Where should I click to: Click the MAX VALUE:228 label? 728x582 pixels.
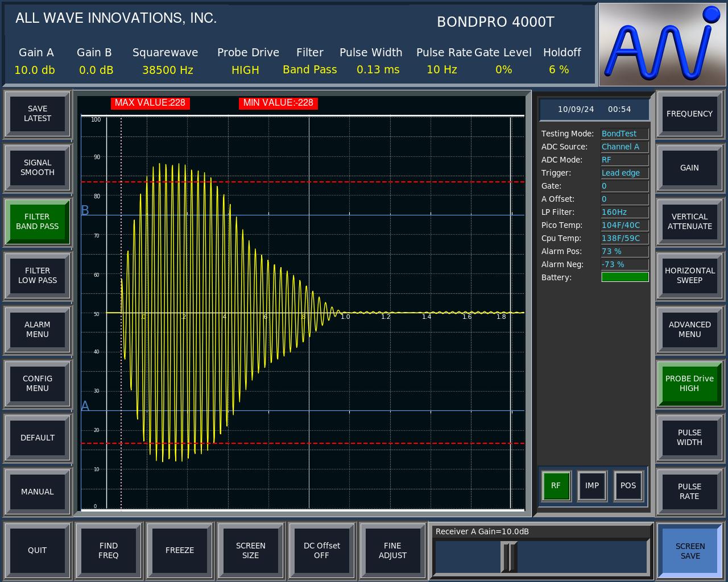point(150,103)
